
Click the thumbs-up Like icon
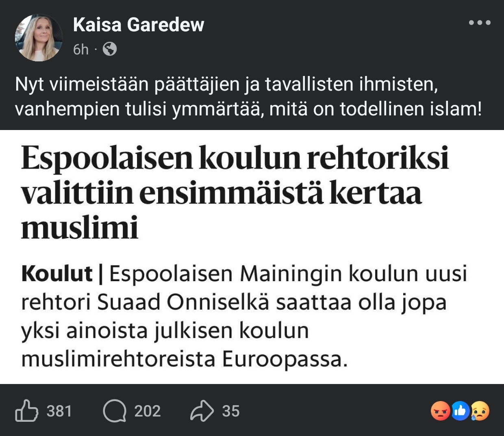click(x=26, y=411)
